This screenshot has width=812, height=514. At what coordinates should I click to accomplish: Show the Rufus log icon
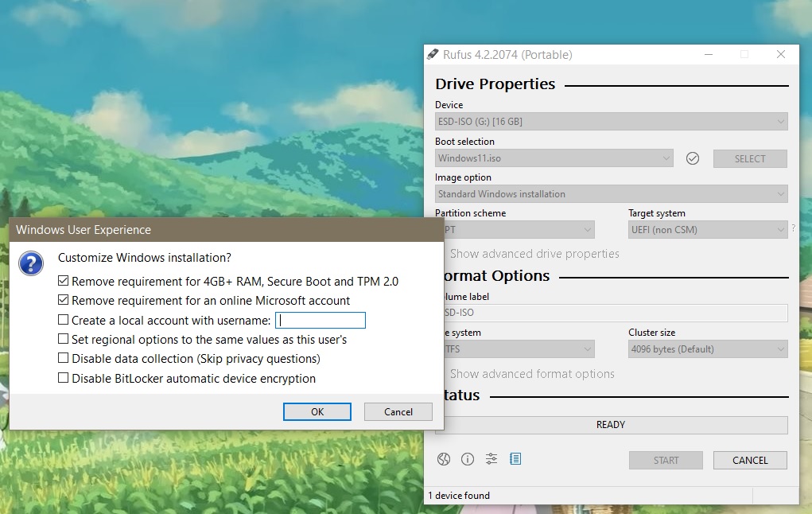[515, 459]
